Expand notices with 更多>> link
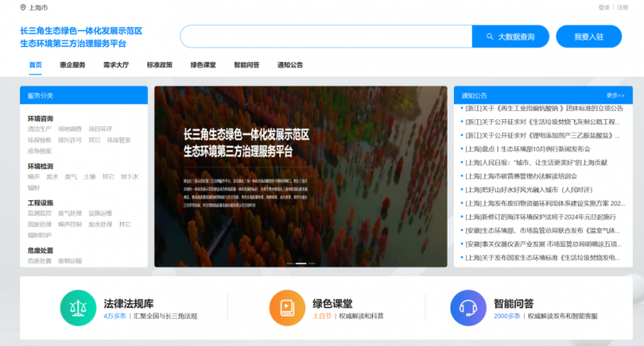 click(616, 95)
